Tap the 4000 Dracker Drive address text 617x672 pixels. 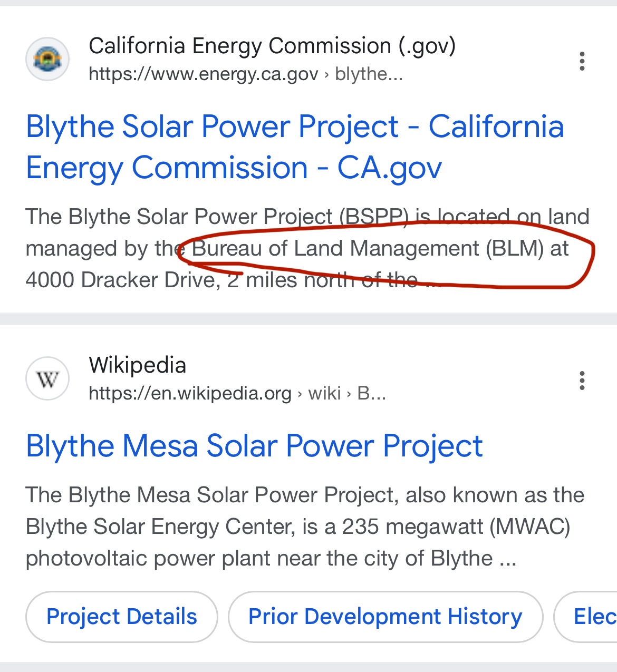(x=123, y=280)
